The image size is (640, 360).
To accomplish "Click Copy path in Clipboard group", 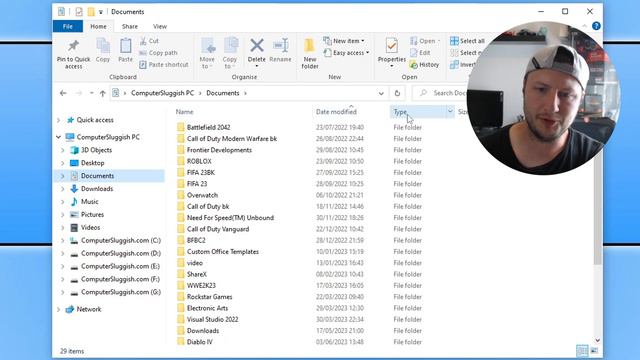I will (x=158, y=53).
